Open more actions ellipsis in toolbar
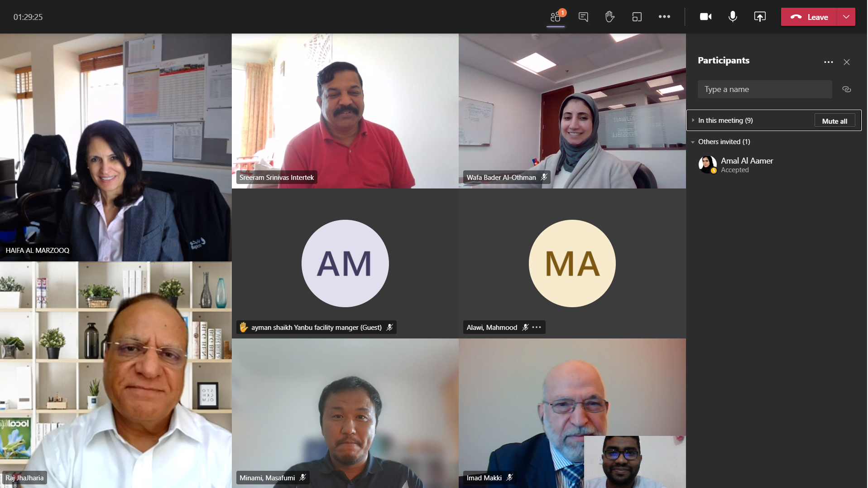This screenshot has height=488, width=868. (664, 17)
